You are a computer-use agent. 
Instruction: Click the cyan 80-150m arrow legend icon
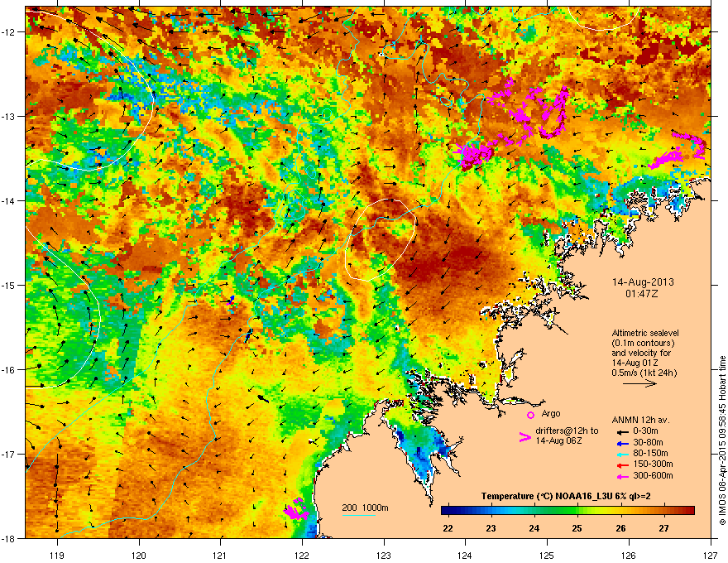[622, 454]
